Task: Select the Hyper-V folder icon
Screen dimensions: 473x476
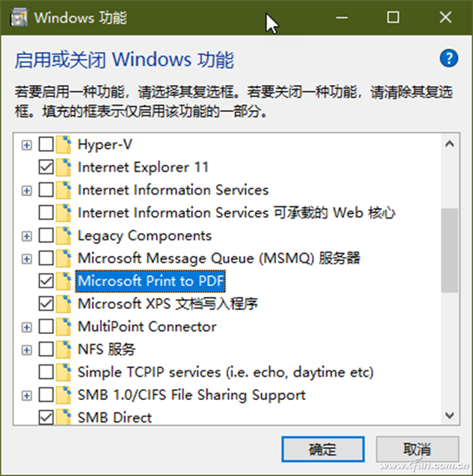Action: [x=64, y=145]
